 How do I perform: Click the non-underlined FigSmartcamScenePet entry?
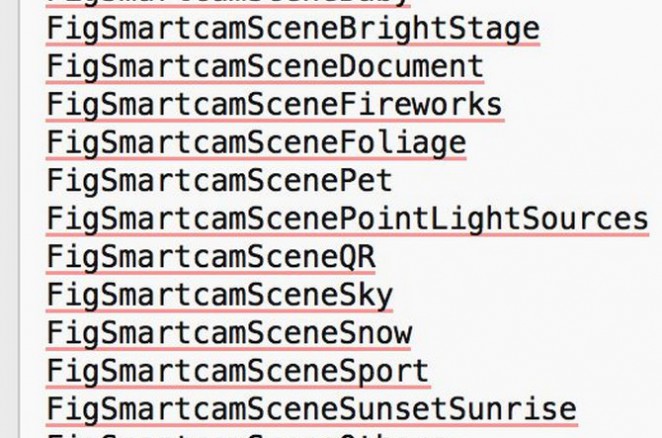[219, 181]
